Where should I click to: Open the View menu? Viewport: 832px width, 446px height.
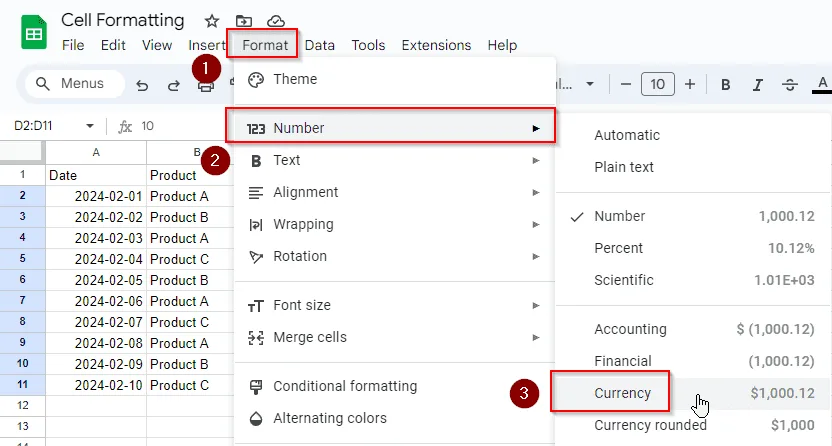157,45
